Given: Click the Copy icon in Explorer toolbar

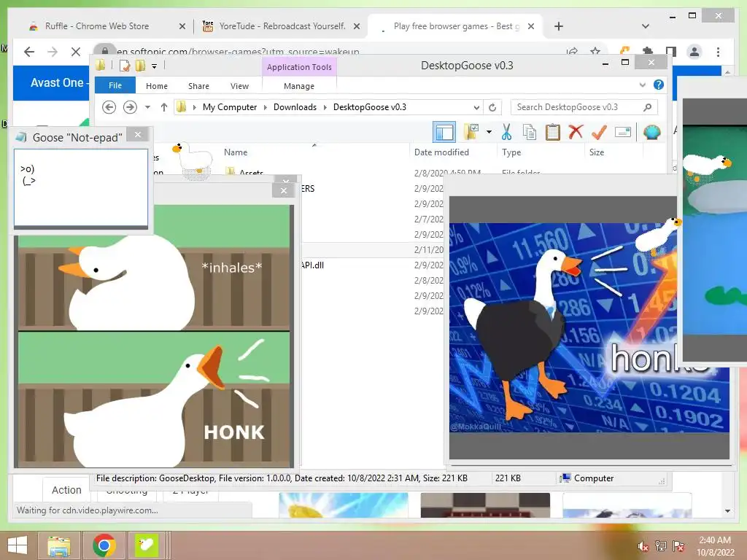Looking at the screenshot, I should coord(530,132).
